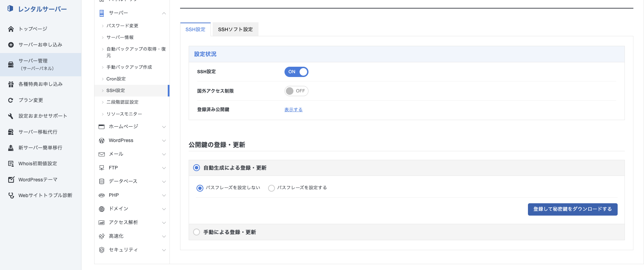Expand the WordPress section chevron
The width and height of the screenshot is (644, 270).
(164, 141)
